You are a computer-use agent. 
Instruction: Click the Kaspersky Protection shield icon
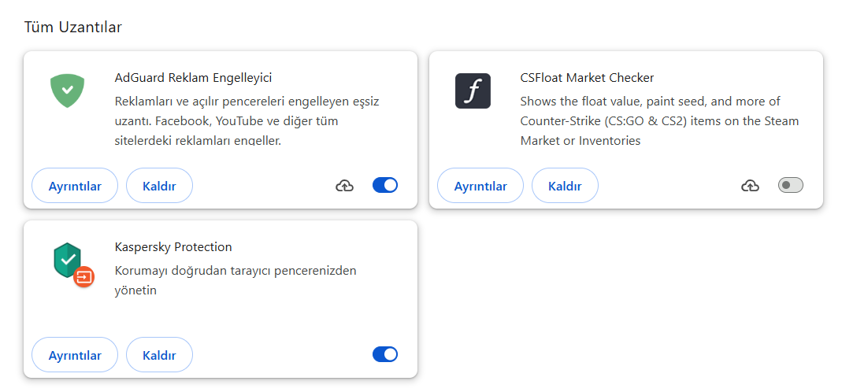68,260
